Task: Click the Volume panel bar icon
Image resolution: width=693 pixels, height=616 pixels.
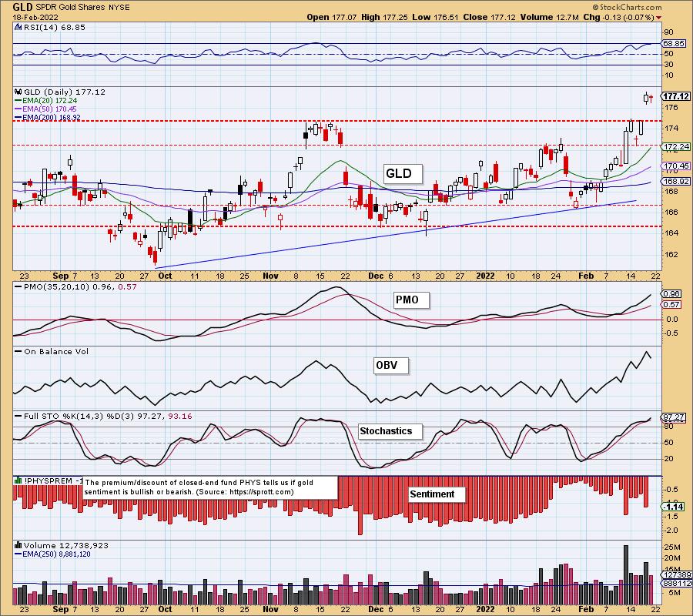Action: tap(18, 545)
